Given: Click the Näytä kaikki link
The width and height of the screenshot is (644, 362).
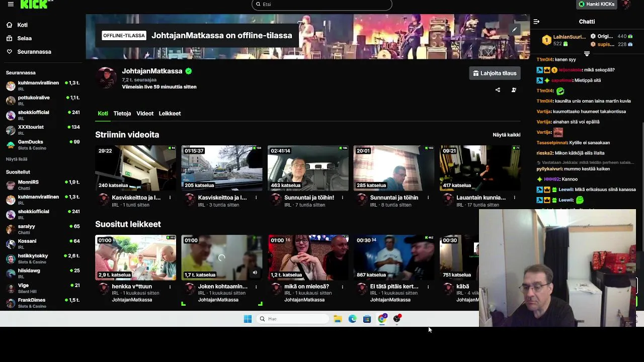Looking at the screenshot, I should click(506, 135).
